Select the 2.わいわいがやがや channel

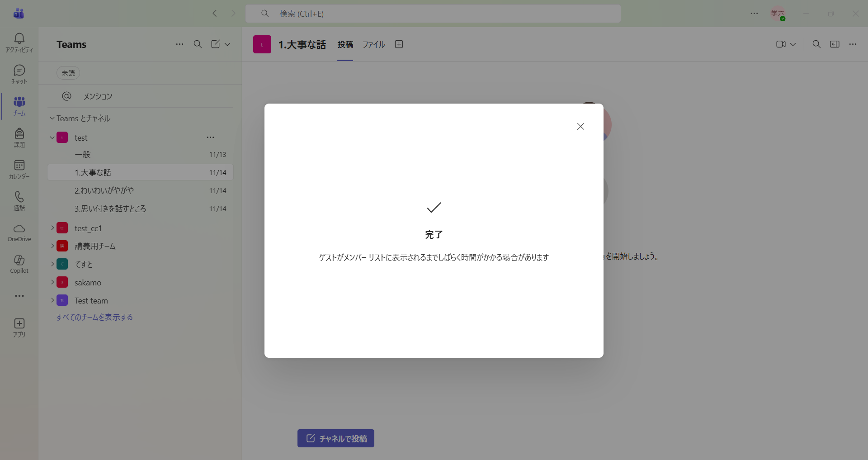104,190
